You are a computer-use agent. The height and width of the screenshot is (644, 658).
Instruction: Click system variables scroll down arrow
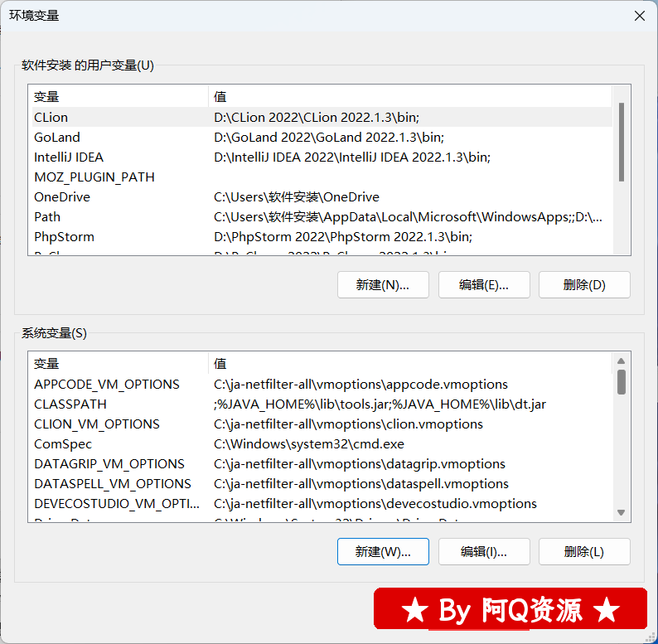[622, 512]
